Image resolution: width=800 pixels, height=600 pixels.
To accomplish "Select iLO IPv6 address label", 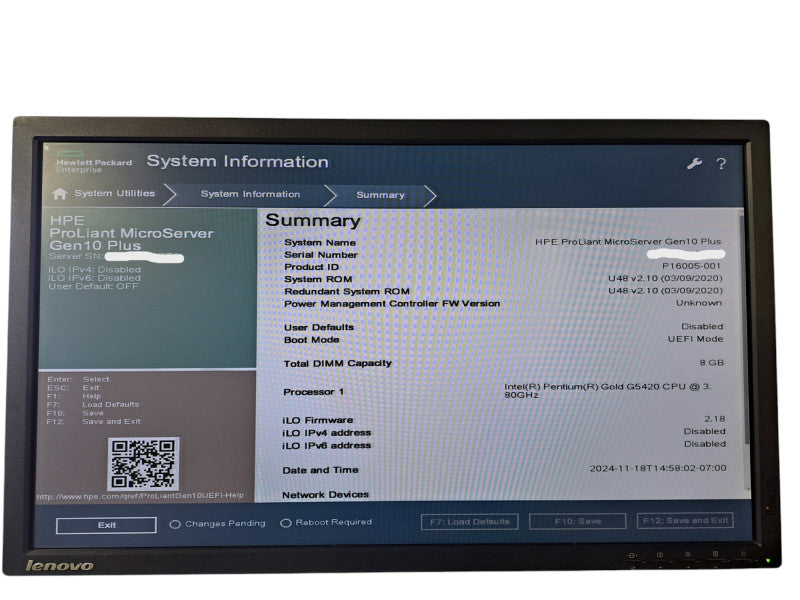I will [327, 445].
